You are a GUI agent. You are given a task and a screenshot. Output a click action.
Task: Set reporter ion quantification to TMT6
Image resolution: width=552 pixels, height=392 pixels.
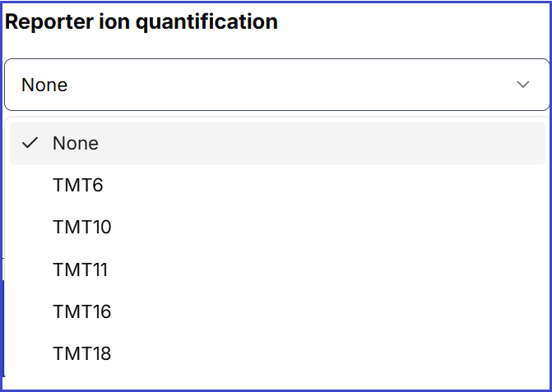(x=78, y=185)
